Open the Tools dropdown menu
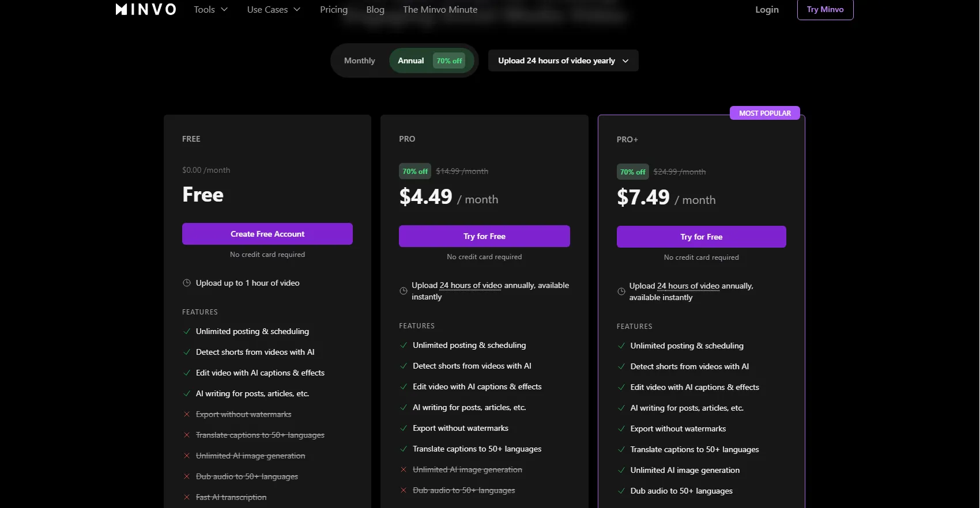The image size is (980, 508). coord(210,9)
